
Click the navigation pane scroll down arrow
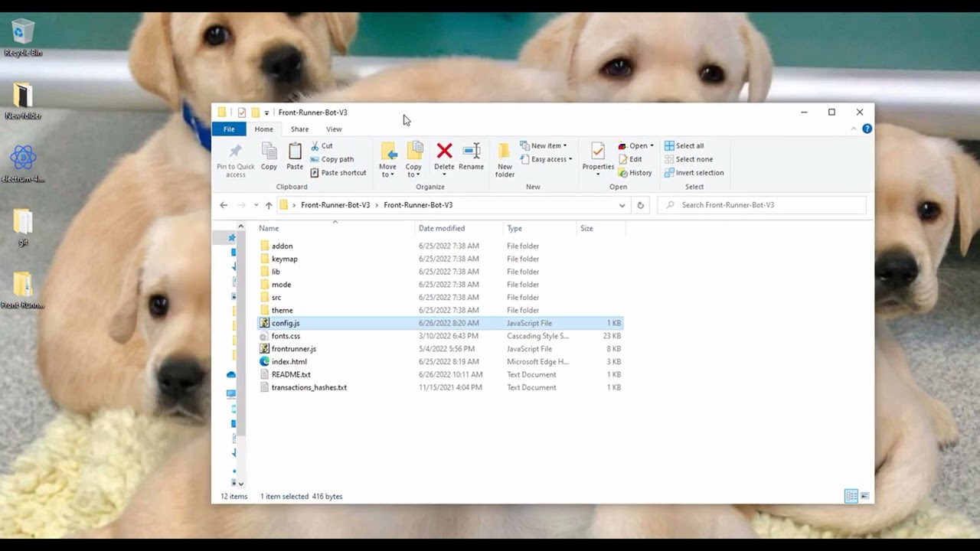point(240,484)
